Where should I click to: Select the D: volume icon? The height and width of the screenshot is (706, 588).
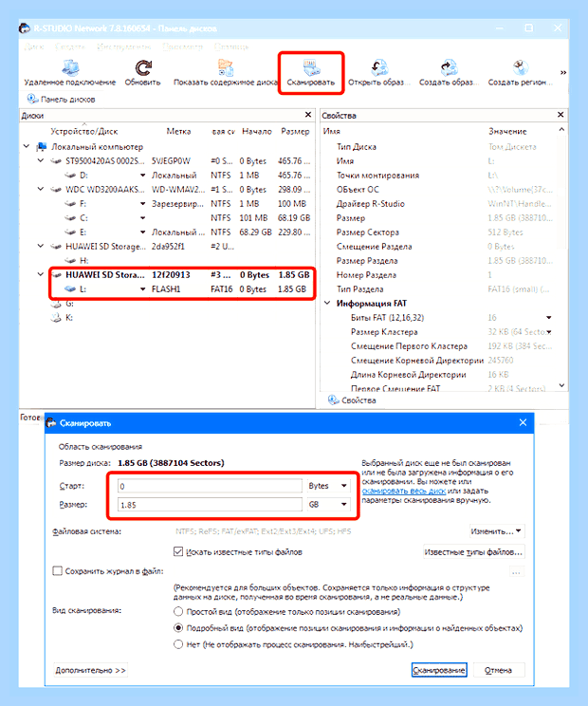tap(70, 176)
